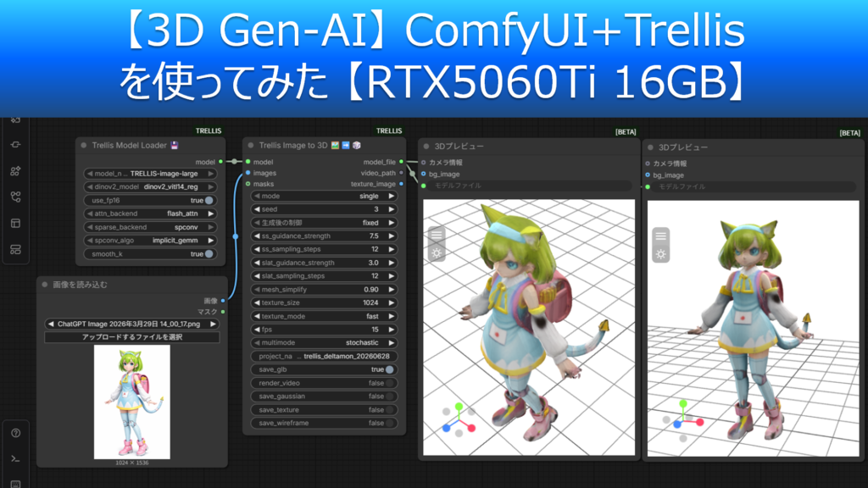Click the node library sidebar icon above sparkle-shapes
The image size is (868, 488).
click(15, 144)
